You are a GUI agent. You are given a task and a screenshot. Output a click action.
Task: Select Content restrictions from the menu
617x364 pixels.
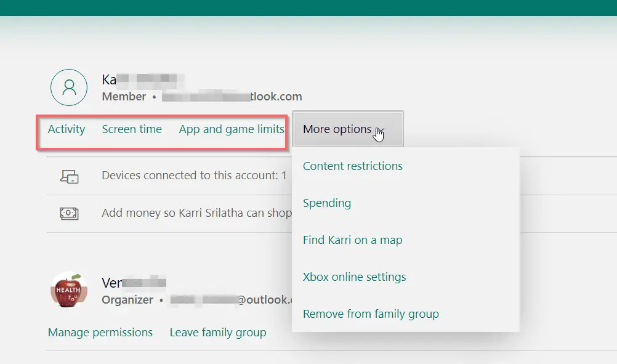pos(353,166)
